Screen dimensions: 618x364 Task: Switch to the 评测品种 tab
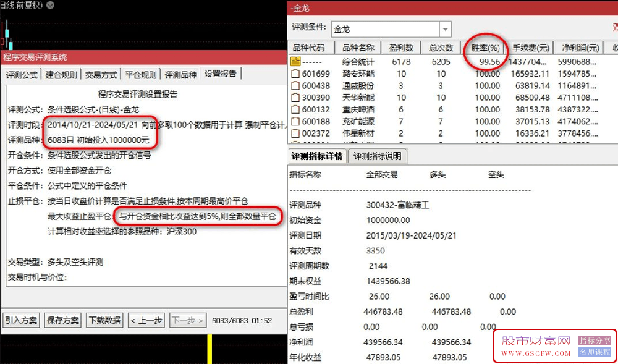click(x=180, y=74)
